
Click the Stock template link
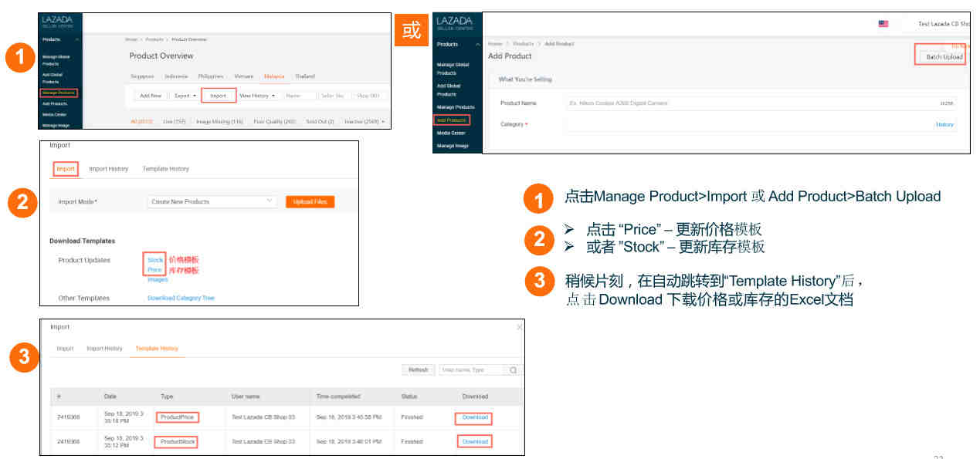click(155, 260)
